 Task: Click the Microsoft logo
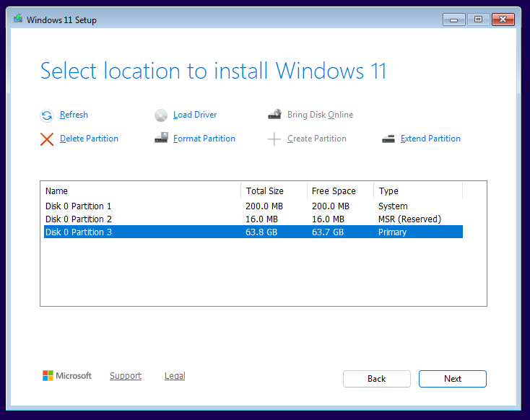click(x=67, y=375)
